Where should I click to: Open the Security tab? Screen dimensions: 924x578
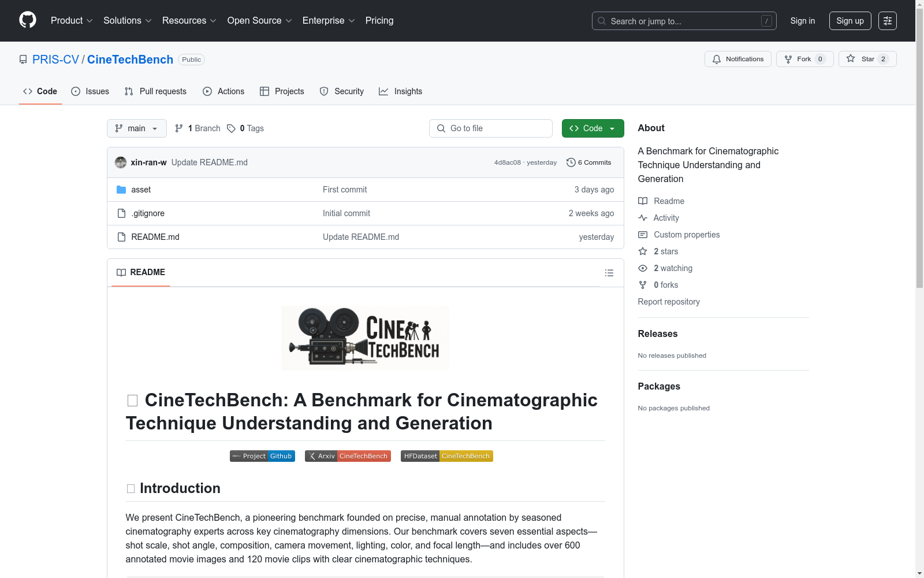[x=342, y=91]
